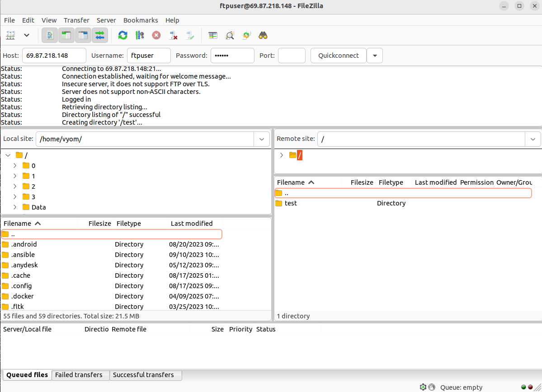Select the remote test directory
The image size is (542, 392).
pyautogui.click(x=291, y=203)
